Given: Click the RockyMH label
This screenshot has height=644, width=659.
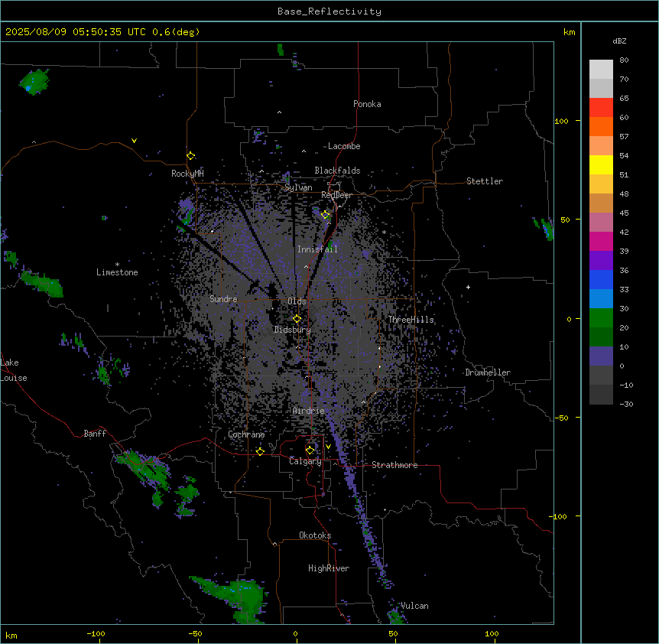Looking at the screenshot, I should tap(187, 174).
